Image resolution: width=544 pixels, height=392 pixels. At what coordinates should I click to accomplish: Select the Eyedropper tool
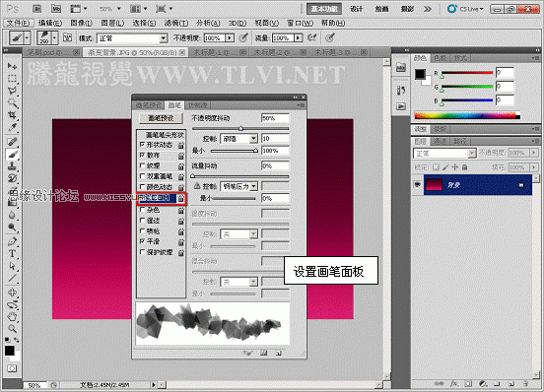pos(12,127)
